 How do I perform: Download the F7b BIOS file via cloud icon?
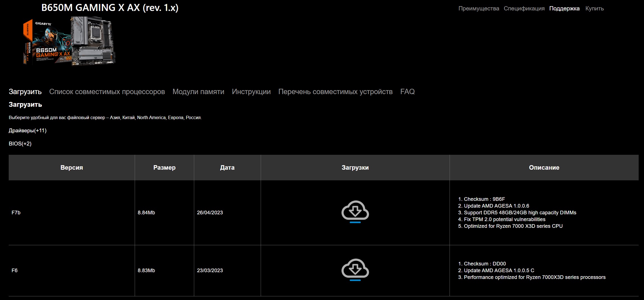tap(355, 212)
